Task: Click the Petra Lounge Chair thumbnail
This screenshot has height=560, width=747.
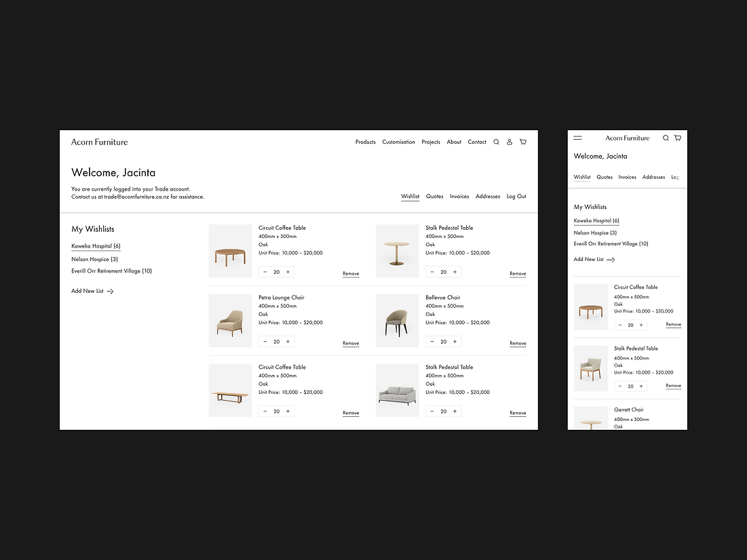Action: point(230,321)
